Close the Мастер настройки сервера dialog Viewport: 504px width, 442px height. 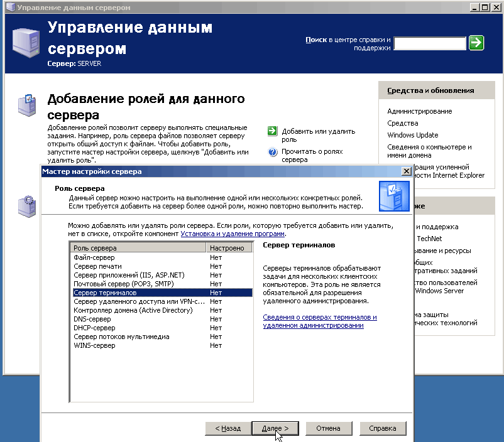click(406, 171)
